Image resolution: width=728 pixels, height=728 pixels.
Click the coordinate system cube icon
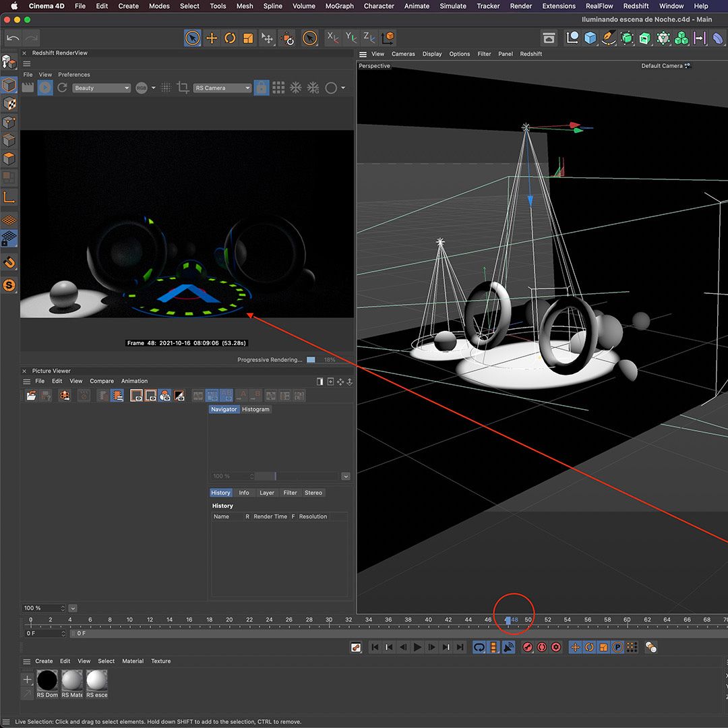point(387,37)
